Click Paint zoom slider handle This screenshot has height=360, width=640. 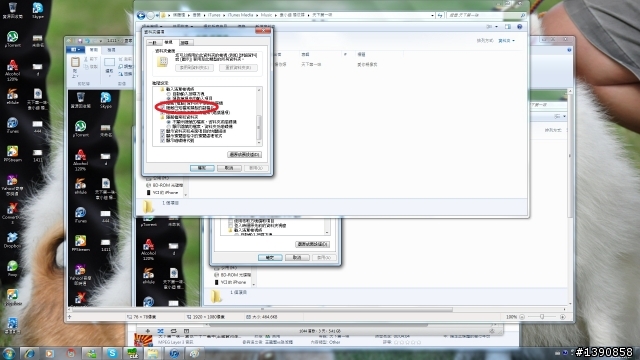pos(542,317)
